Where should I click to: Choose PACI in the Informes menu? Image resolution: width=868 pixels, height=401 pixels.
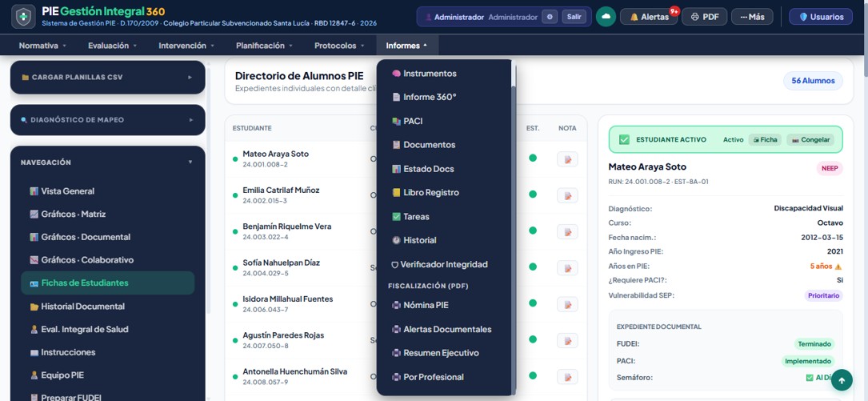407,121
